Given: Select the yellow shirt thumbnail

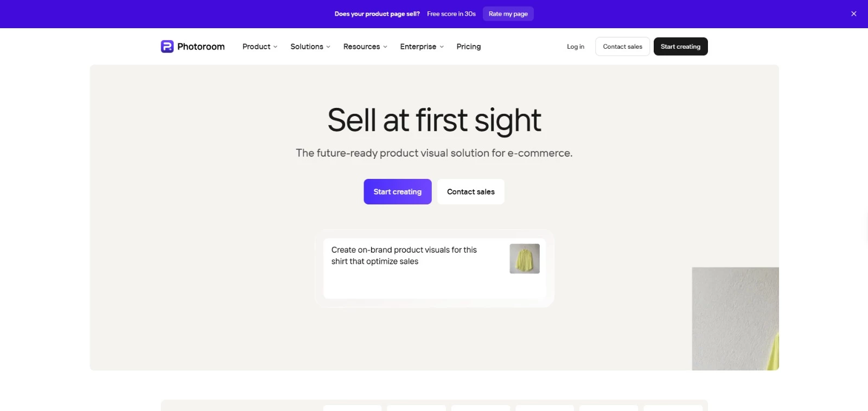Looking at the screenshot, I should [525, 259].
